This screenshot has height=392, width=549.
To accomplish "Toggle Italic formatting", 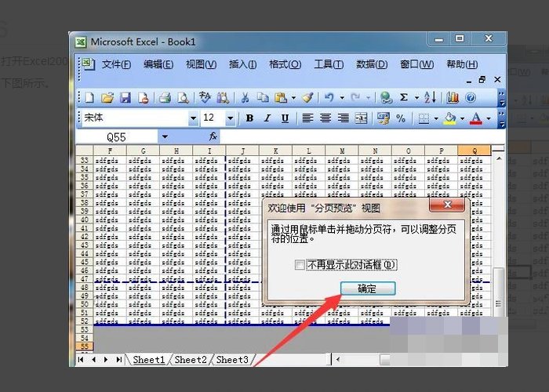I will 267,118.
